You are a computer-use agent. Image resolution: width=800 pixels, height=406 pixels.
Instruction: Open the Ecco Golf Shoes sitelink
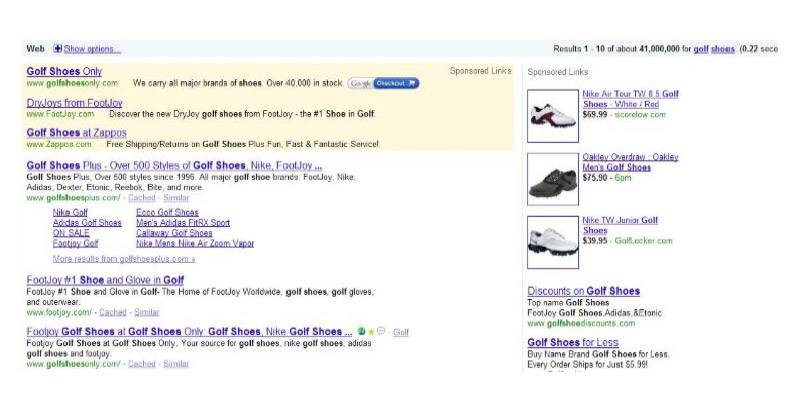point(167,212)
